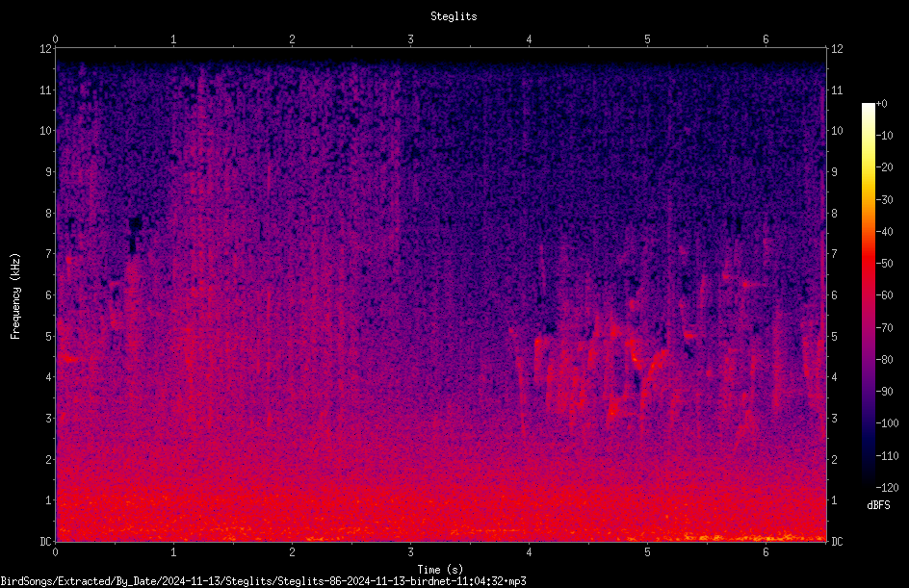Click the dBFS color scale bar
Screen dimensions: 909x588
tap(868, 294)
